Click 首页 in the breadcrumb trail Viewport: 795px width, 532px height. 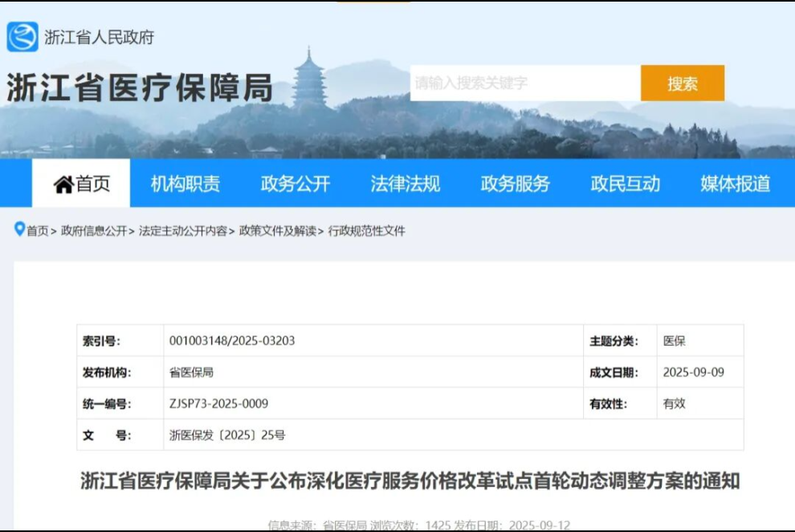(x=38, y=231)
